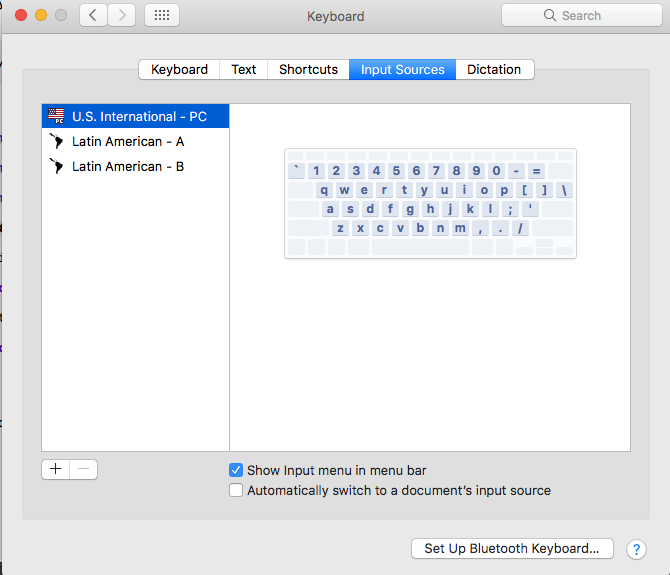Open the Dictation tab
Viewport: 670px width, 575px height.
[494, 69]
